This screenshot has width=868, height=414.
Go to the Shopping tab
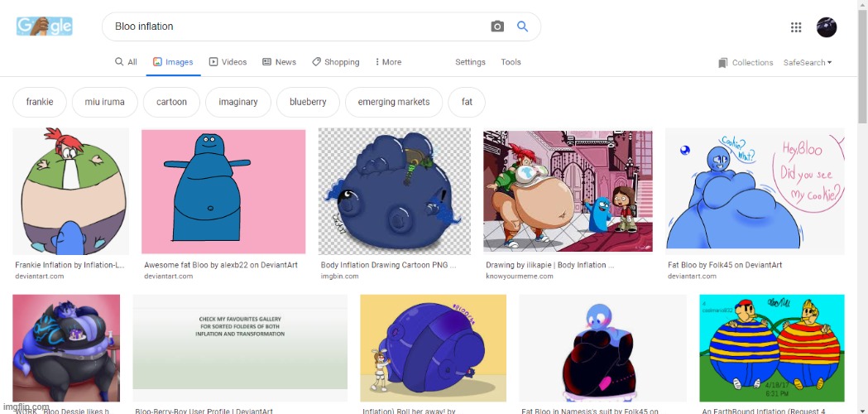[335, 62]
